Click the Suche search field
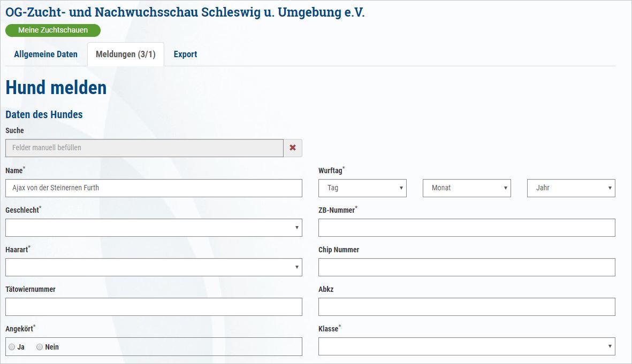 click(x=144, y=148)
